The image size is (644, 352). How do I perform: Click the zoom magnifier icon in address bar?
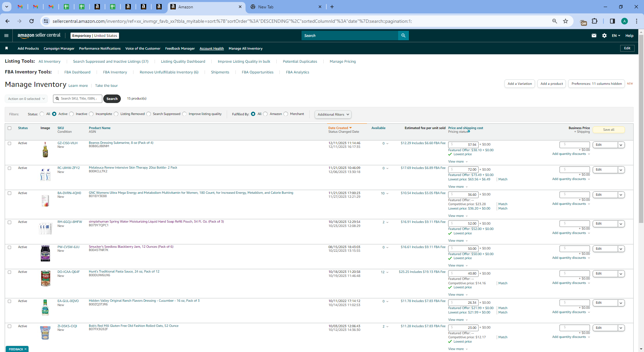pos(554,21)
